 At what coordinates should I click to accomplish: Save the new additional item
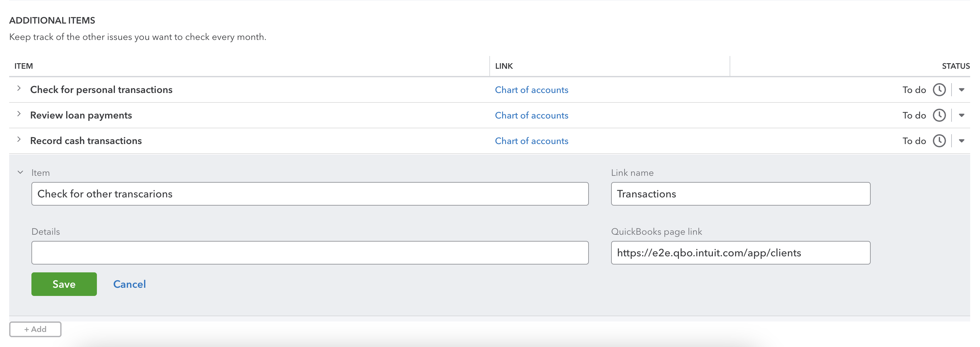point(64,284)
